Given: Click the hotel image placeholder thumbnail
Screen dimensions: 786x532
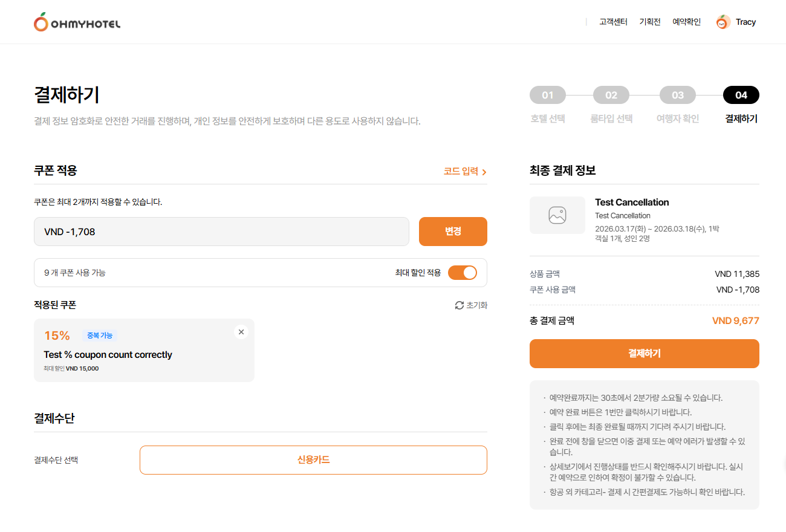Looking at the screenshot, I should coord(557,215).
